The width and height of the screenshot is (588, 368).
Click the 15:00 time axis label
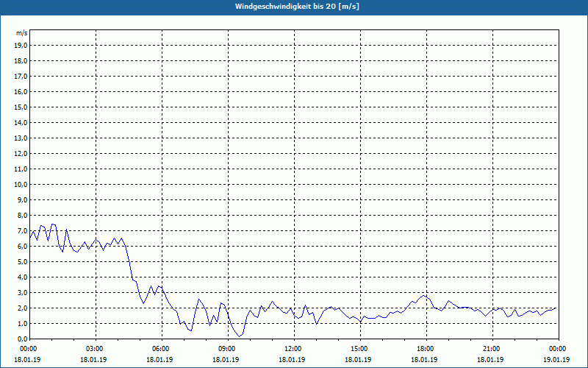360,349
